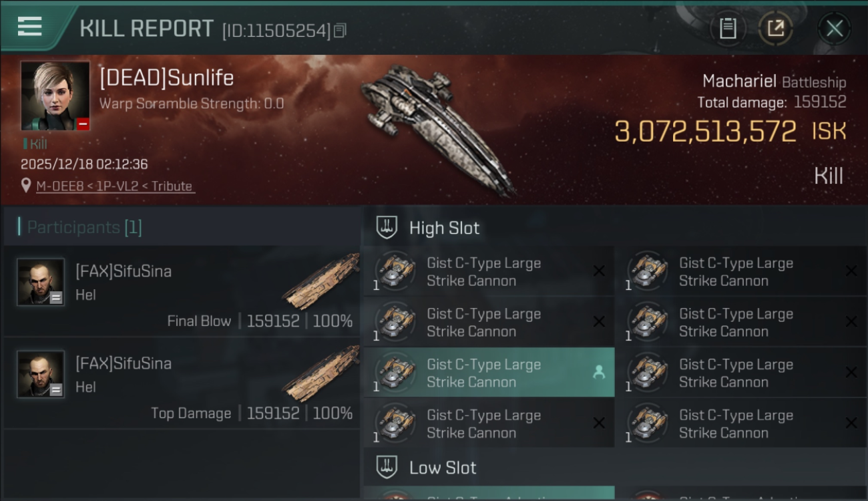The height and width of the screenshot is (501, 868).
Task: Close the kill report window
Action: pyautogui.click(x=834, y=28)
